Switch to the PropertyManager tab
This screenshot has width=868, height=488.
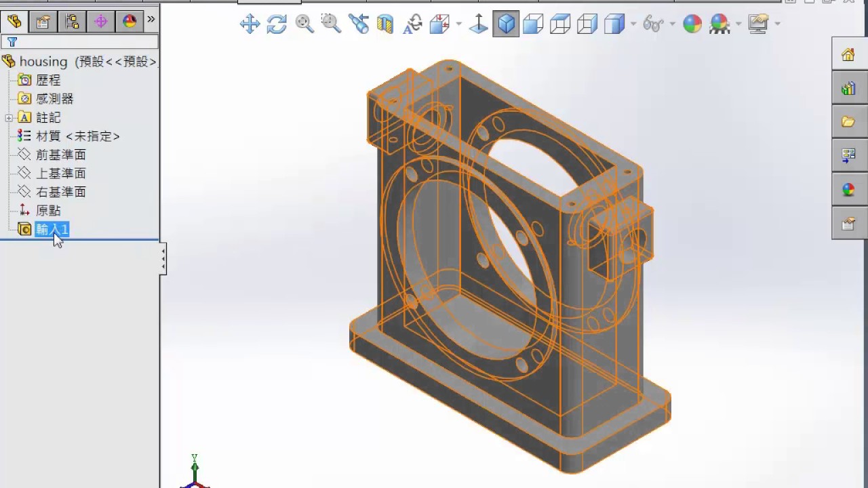(x=43, y=22)
